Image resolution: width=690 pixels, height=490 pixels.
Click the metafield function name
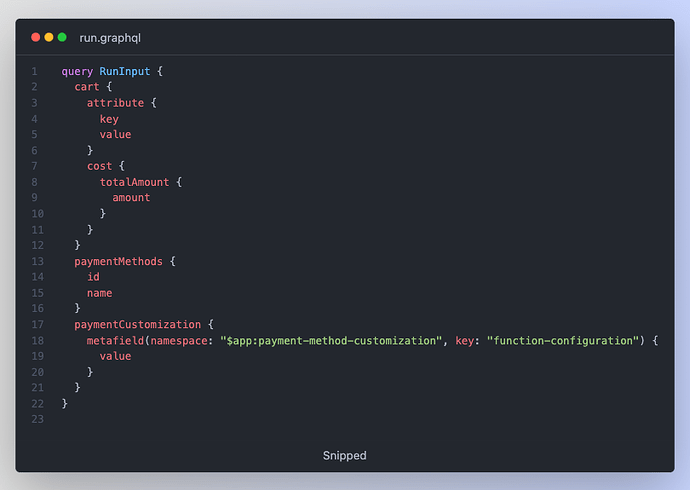point(115,341)
